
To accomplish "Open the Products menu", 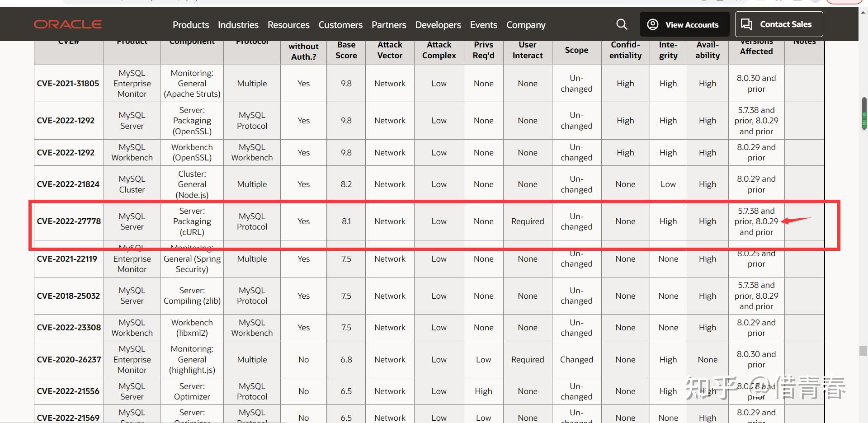I will [191, 25].
